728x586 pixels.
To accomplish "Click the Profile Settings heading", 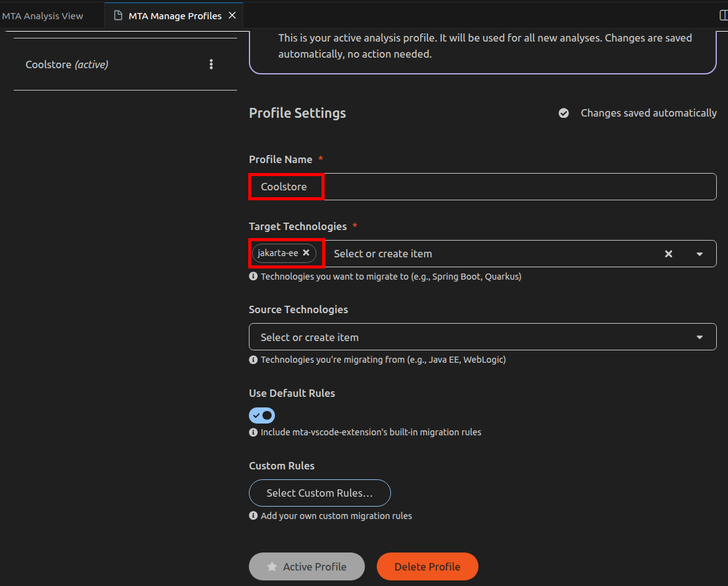I will tap(298, 113).
